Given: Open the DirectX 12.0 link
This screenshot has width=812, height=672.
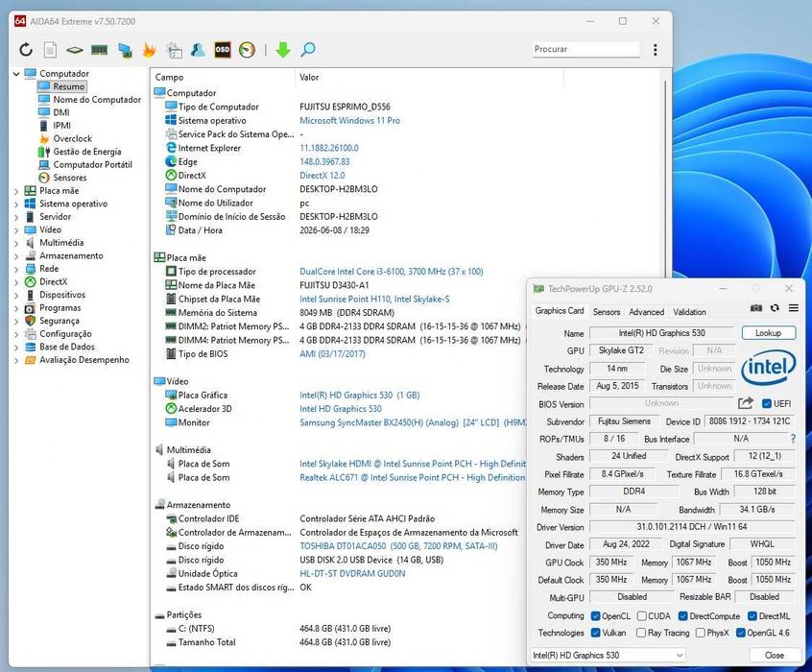Looking at the screenshot, I should [x=322, y=176].
